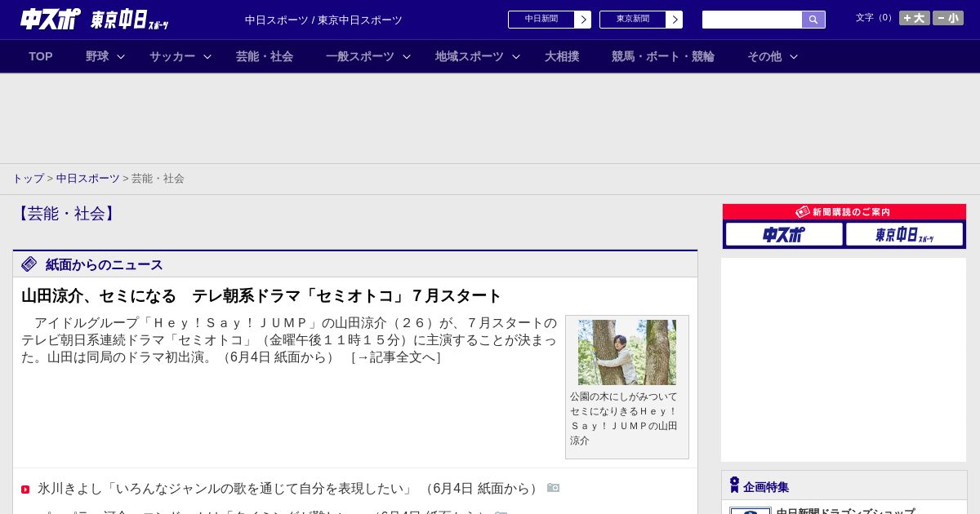Click 文字（0）text size label
980x514 pixels.
875,18
